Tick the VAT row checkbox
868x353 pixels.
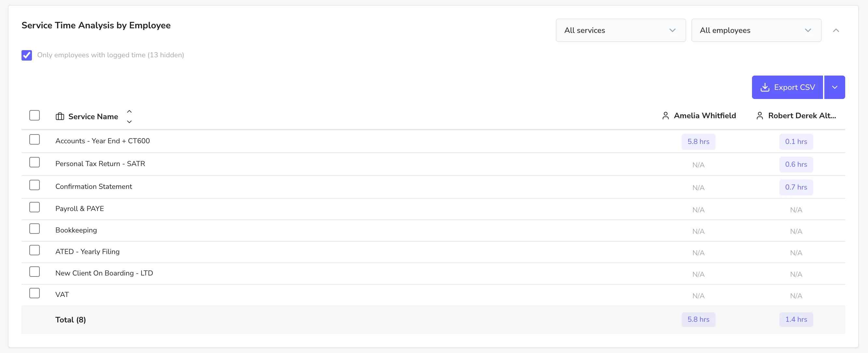coord(34,293)
